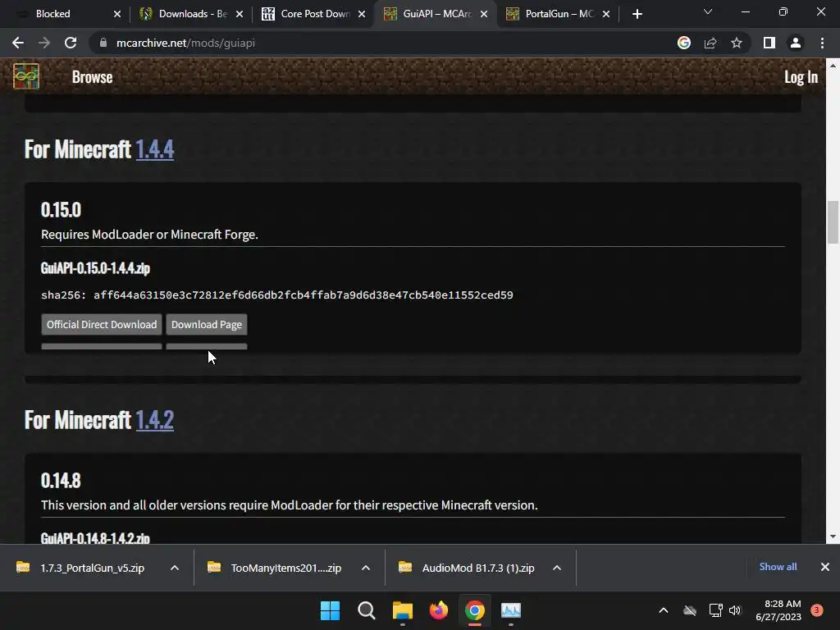The width and height of the screenshot is (840, 630).
Task: Share this page via the share icon
Action: pyautogui.click(x=710, y=43)
